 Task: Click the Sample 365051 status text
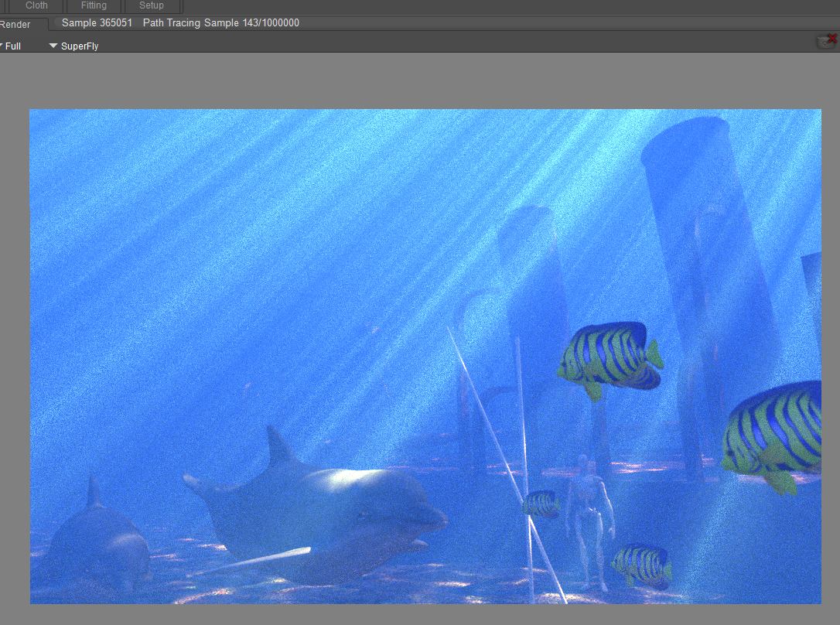(x=97, y=23)
